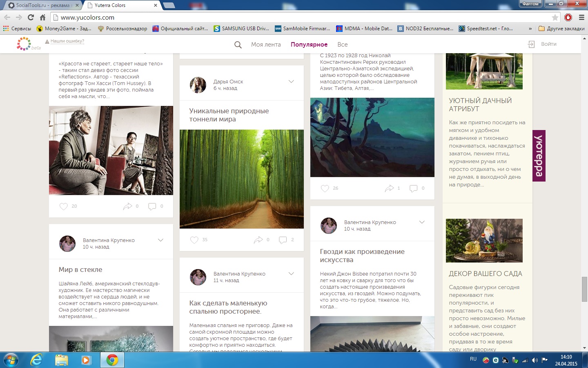Click the search magnifier icon in header
Viewport: 588px width, 368px height.
(238, 45)
